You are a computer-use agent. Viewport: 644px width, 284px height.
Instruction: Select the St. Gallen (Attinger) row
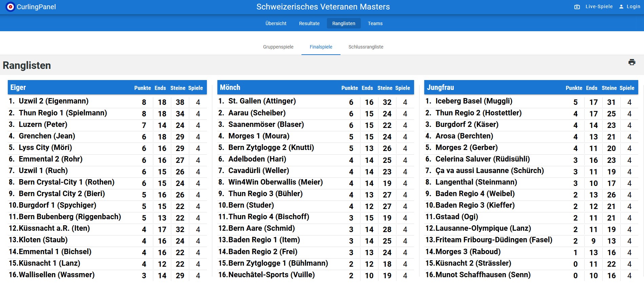(315, 101)
